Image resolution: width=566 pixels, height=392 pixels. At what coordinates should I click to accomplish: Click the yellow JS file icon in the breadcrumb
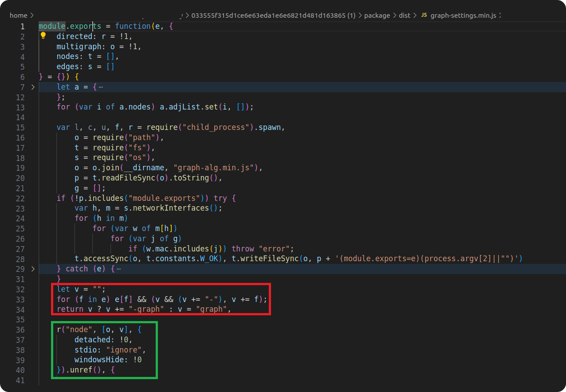pyautogui.click(x=424, y=15)
